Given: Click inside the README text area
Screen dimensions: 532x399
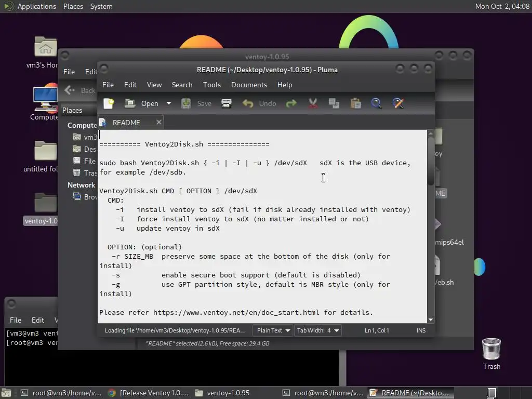Looking at the screenshot, I should click(x=262, y=227).
